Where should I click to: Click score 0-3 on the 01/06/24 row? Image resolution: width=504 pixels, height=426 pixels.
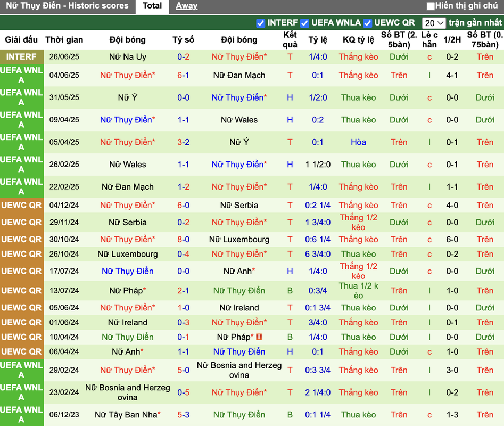point(183,323)
